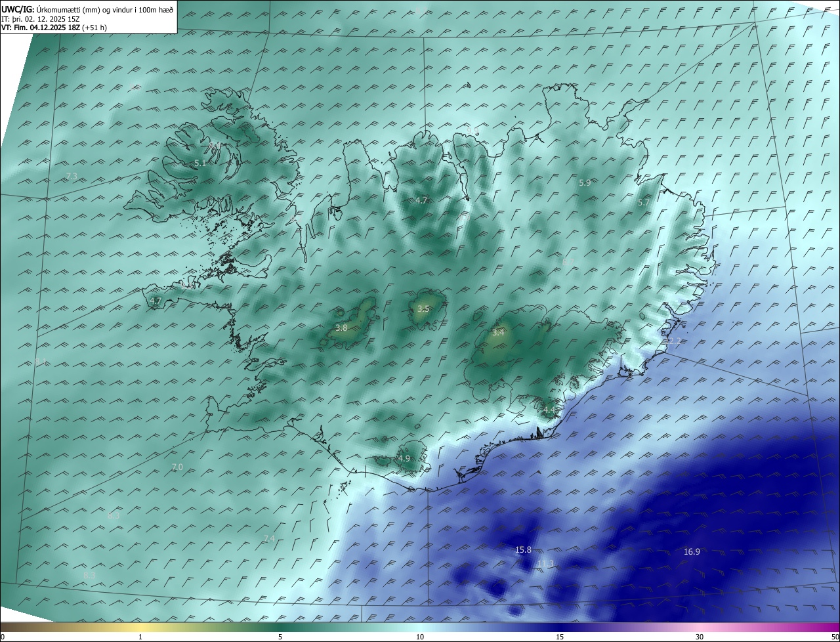
Task: Click the 5.1 value over the Westfjords
Action: pyautogui.click(x=200, y=163)
